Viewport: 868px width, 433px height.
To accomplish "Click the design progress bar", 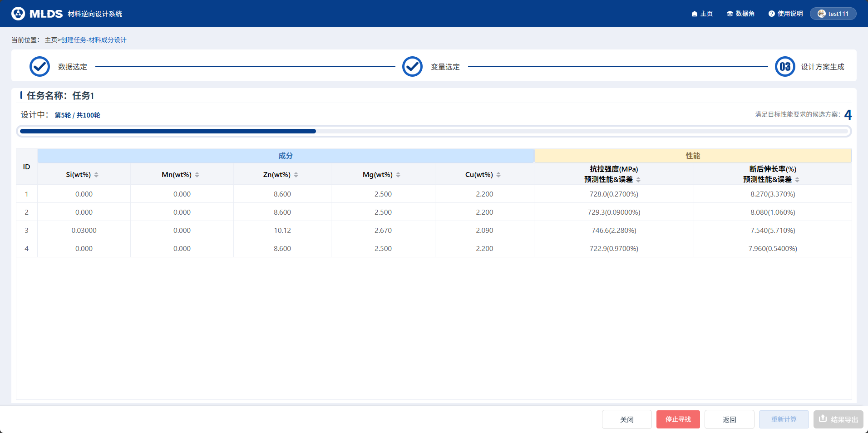I will (434, 131).
